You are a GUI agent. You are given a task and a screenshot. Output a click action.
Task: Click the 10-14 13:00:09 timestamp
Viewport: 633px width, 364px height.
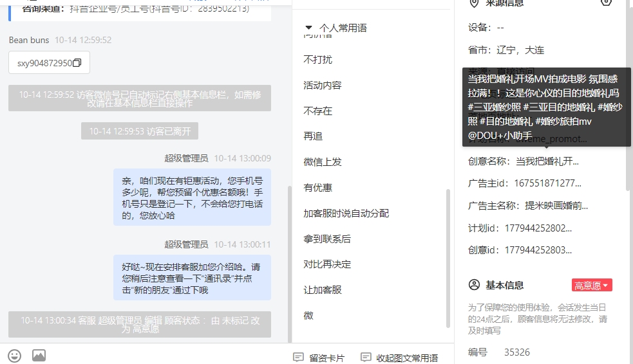click(x=243, y=158)
